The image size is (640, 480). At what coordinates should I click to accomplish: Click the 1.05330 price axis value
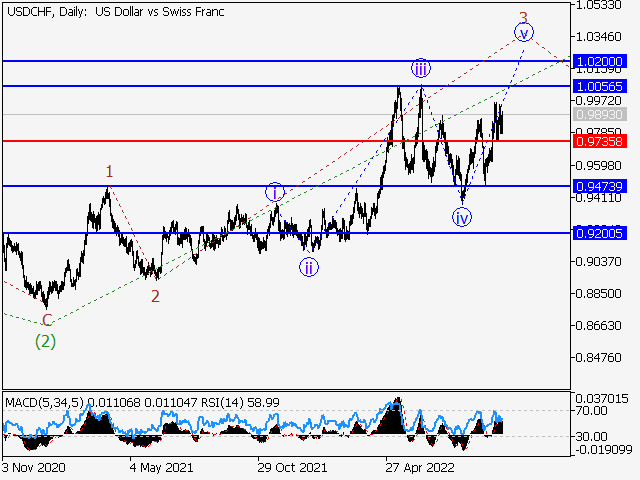point(598,5)
